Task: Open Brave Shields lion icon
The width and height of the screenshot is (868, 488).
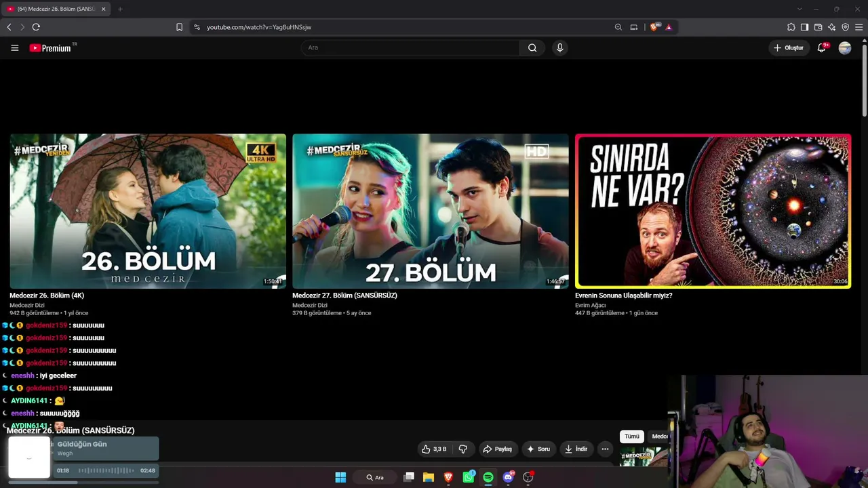Action: (x=654, y=27)
